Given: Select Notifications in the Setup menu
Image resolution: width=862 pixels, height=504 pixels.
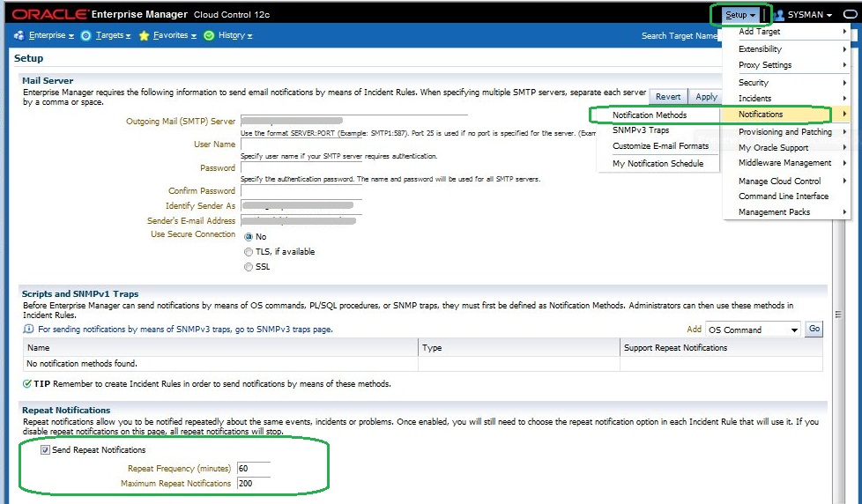Looking at the screenshot, I should pos(786,115).
